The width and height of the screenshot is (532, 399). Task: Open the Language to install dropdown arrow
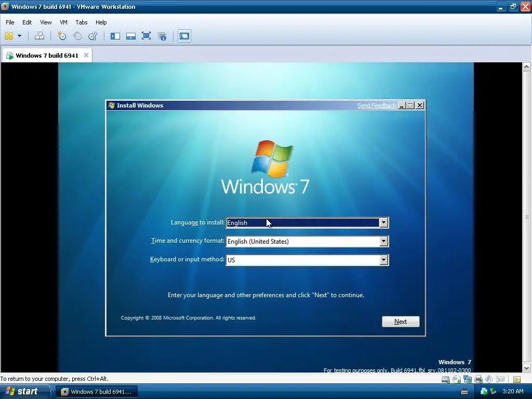pos(383,222)
